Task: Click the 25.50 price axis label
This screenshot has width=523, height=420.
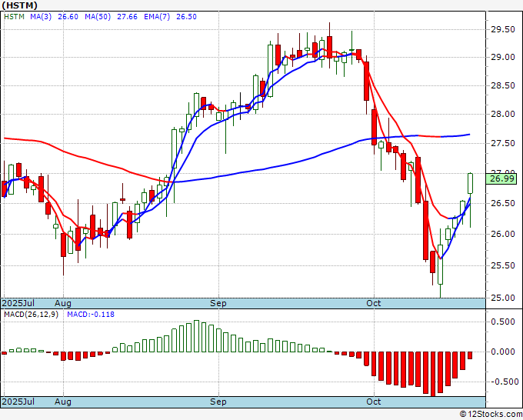Action: 503,265
